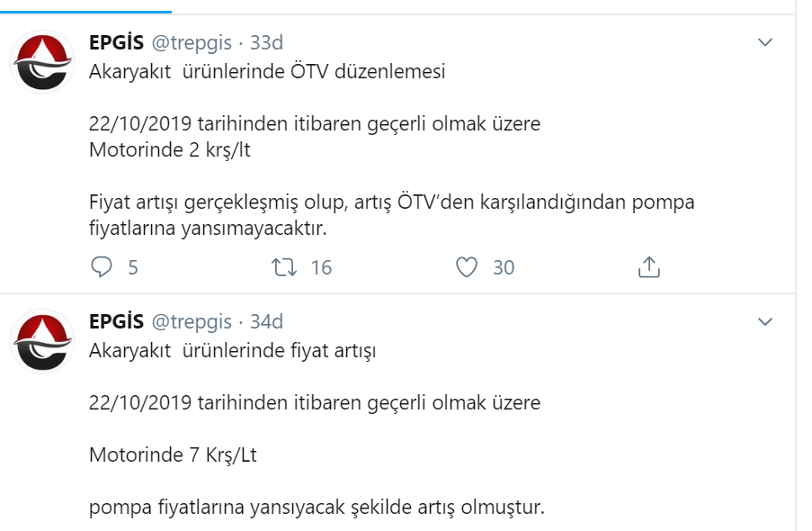Image resolution: width=812 pixels, height=531 pixels.
Task: Open share options for first tweet
Action: [649, 267]
